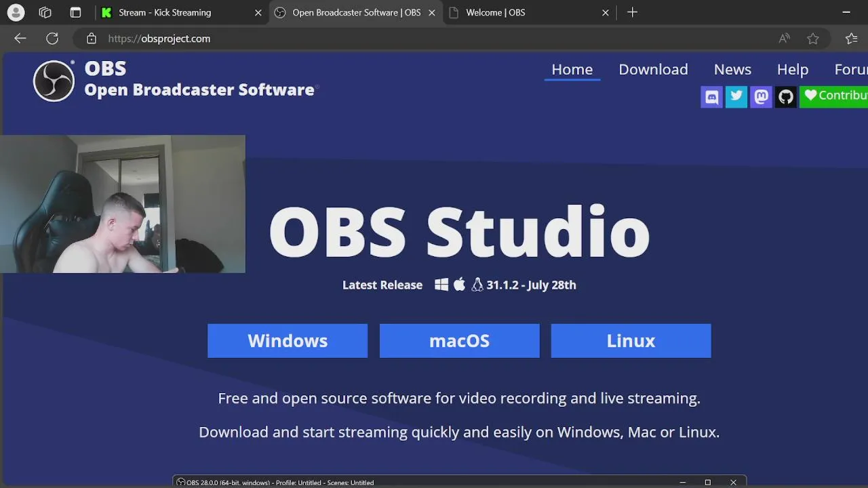Download OBS Studio for macOS
This screenshot has height=488, width=868.
[459, 340]
